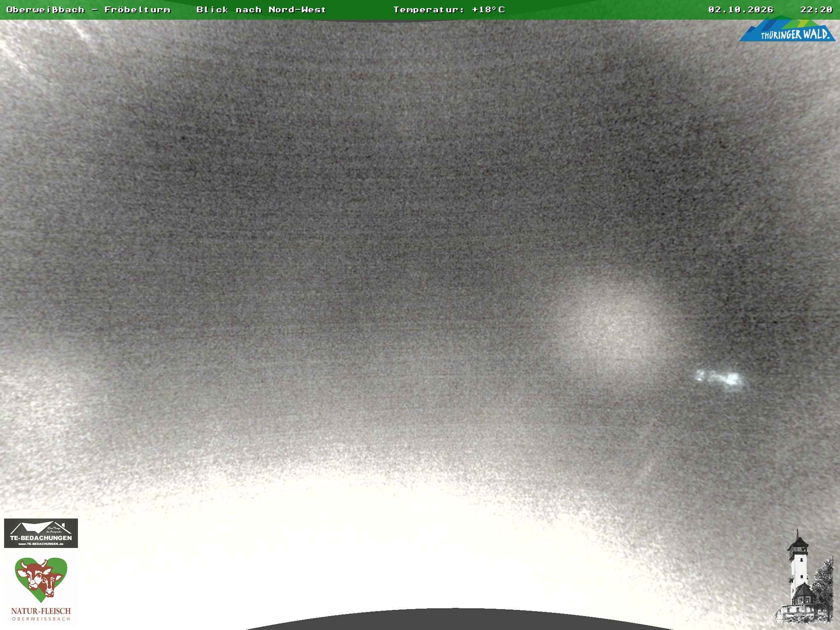Click the 'Blick nach Nord-West' label

coord(261,9)
